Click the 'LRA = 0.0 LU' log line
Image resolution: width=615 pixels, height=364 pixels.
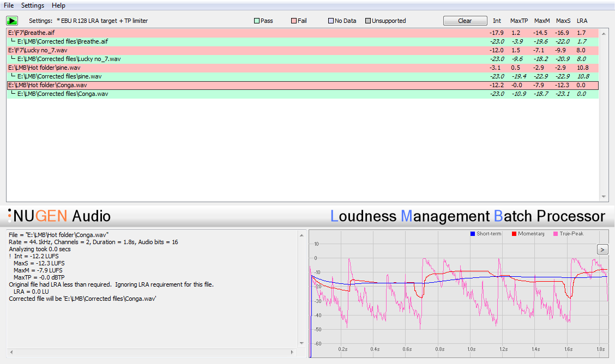coord(32,292)
